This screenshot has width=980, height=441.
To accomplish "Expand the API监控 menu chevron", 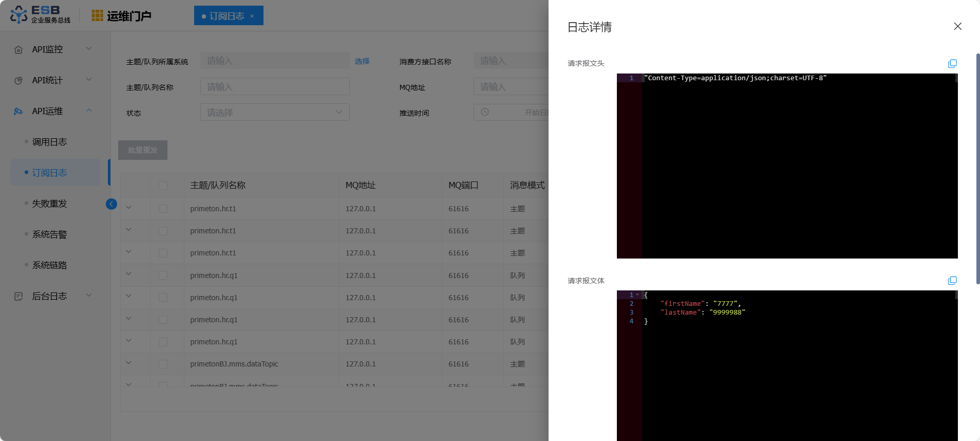I will click(89, 49).
